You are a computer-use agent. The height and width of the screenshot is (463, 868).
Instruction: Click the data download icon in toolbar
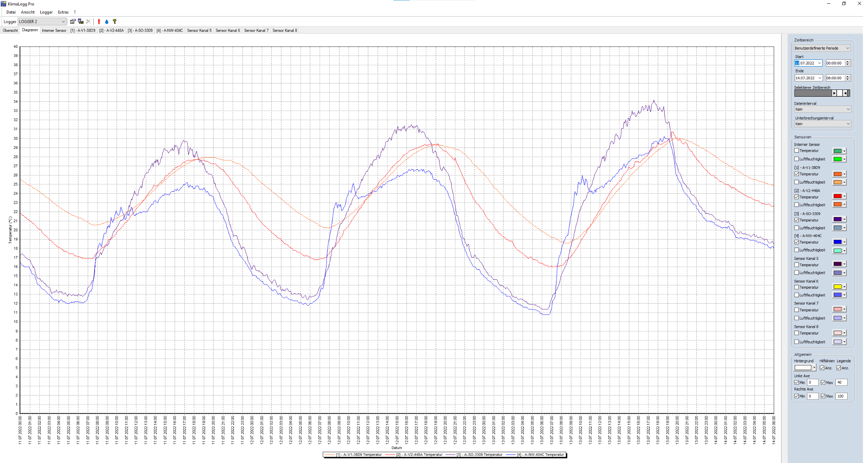(x=81, y=22)
